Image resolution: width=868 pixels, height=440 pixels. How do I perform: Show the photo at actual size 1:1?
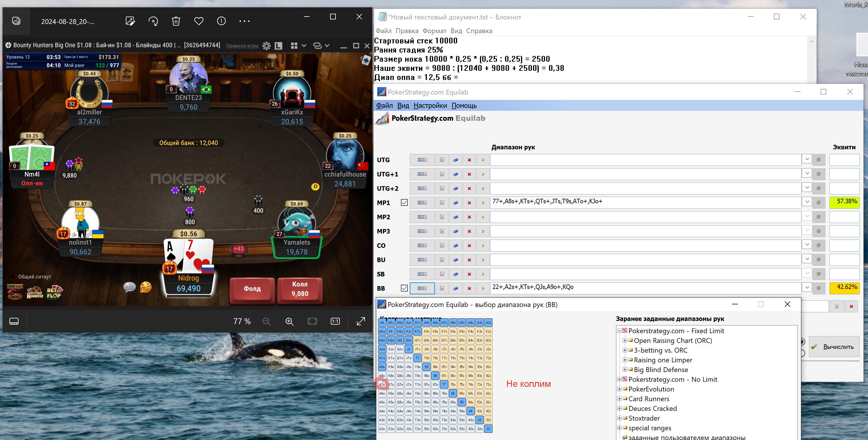[x=335, y=321]
